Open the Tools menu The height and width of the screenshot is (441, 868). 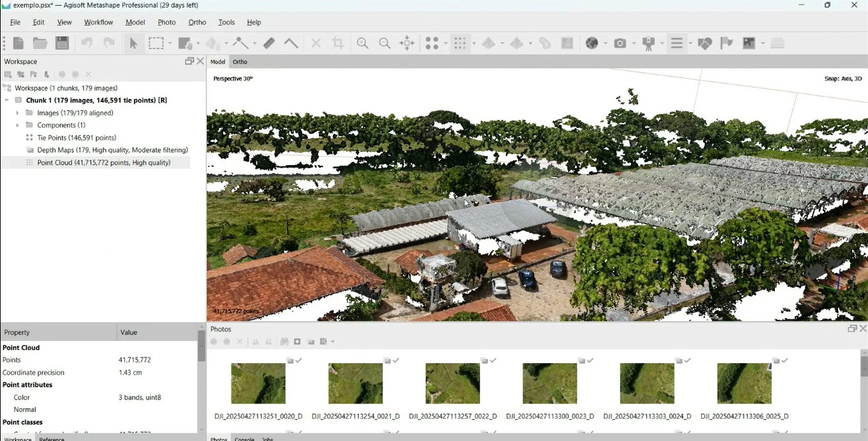click(x=226, y=22)
